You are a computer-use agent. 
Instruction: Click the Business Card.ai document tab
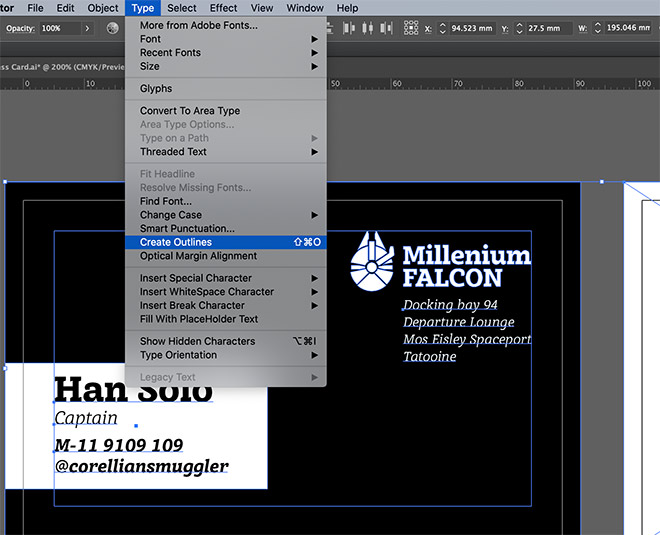coord(62,67)
